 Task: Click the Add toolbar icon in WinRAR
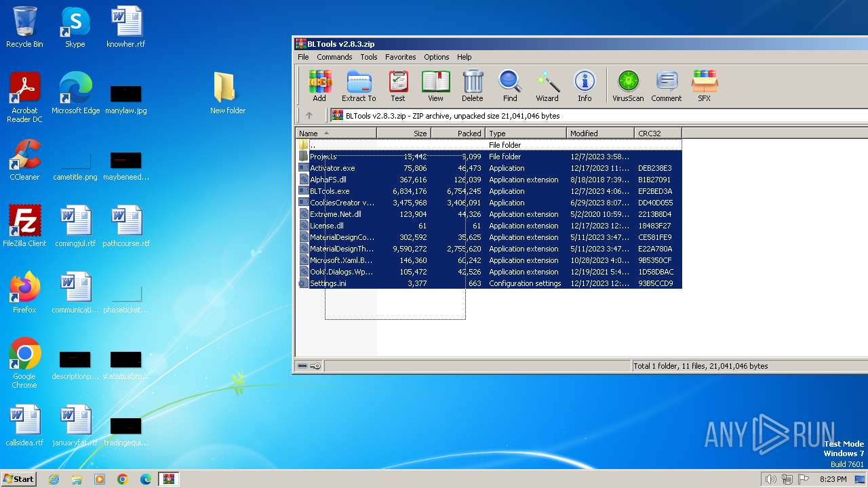(319, 86)
